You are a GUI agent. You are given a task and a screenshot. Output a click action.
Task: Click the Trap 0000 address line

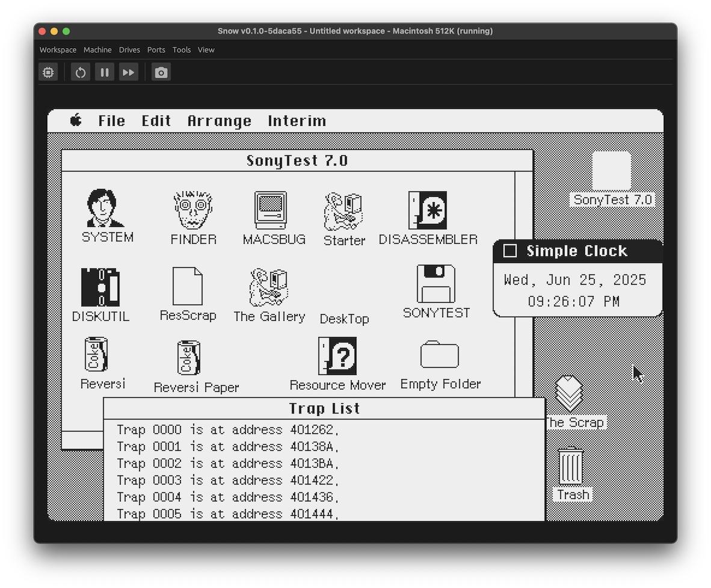pos(227,430)
